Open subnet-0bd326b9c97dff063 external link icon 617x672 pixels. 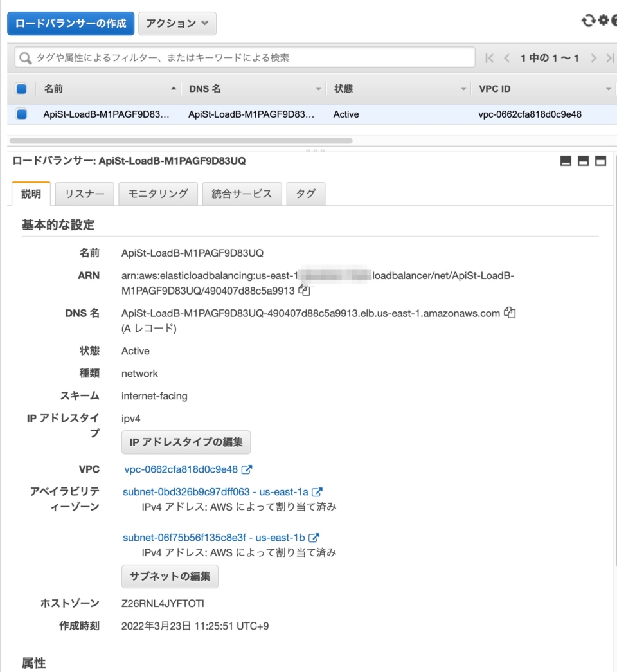[x=316, y=491]
